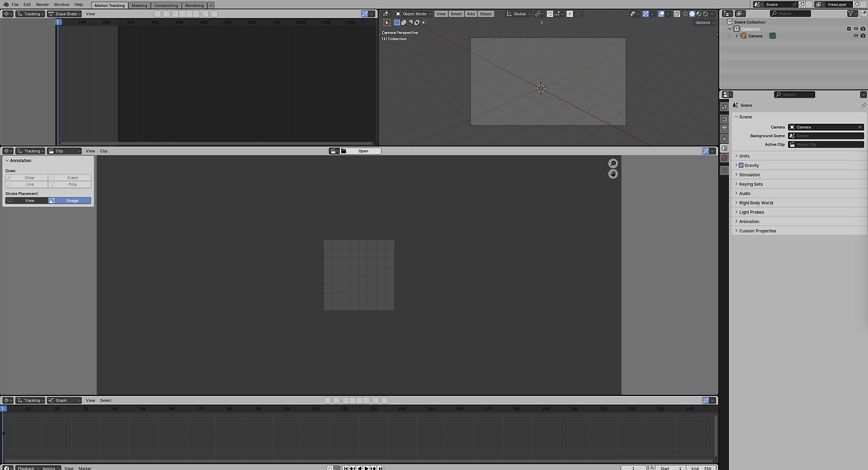
Task: Open the Render menu
Action: (42, 5)
